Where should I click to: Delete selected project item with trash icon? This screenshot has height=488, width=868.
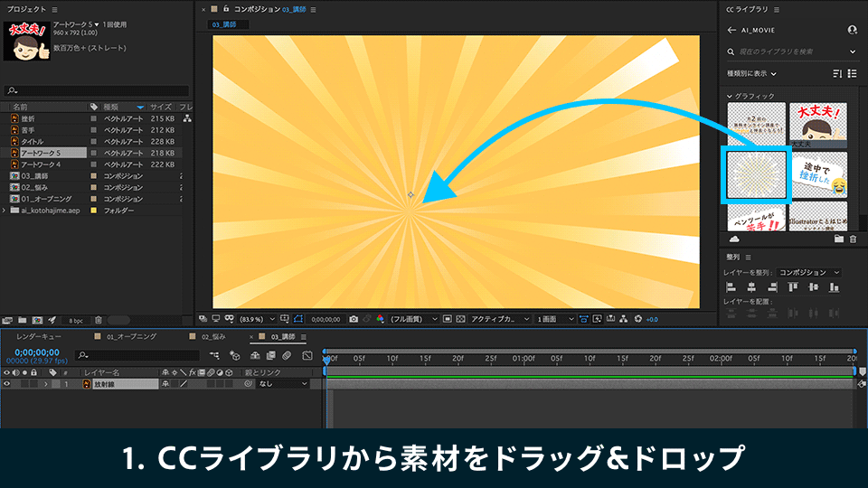click(x=99, y=320)
